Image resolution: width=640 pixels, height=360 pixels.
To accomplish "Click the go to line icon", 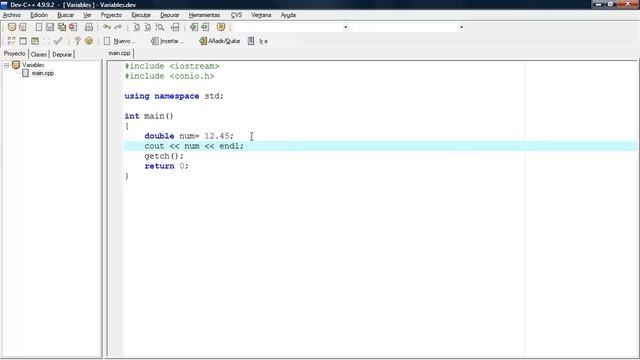I will point(175,27).
